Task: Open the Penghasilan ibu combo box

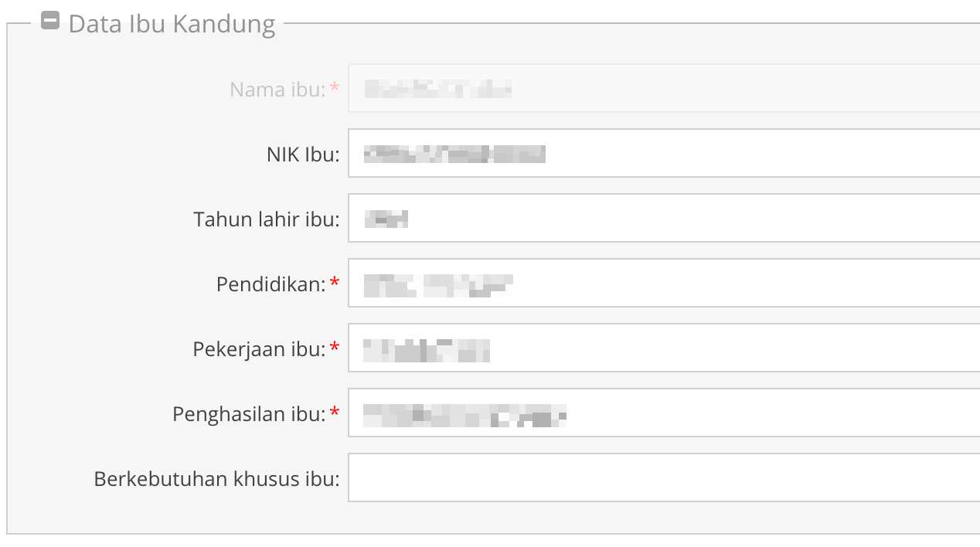Action: [x=664, y=413]
